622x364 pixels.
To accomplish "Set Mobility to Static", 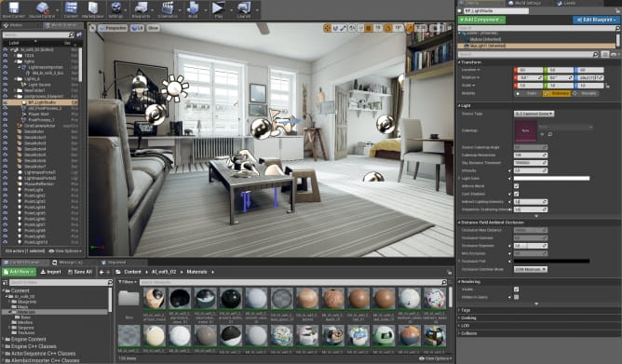I will [x=528, y=93].
